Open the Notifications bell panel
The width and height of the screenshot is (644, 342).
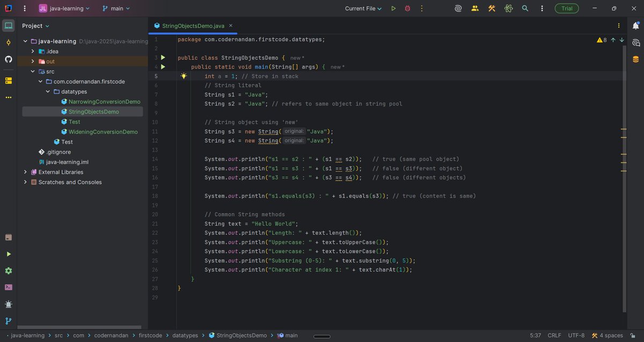636,26
